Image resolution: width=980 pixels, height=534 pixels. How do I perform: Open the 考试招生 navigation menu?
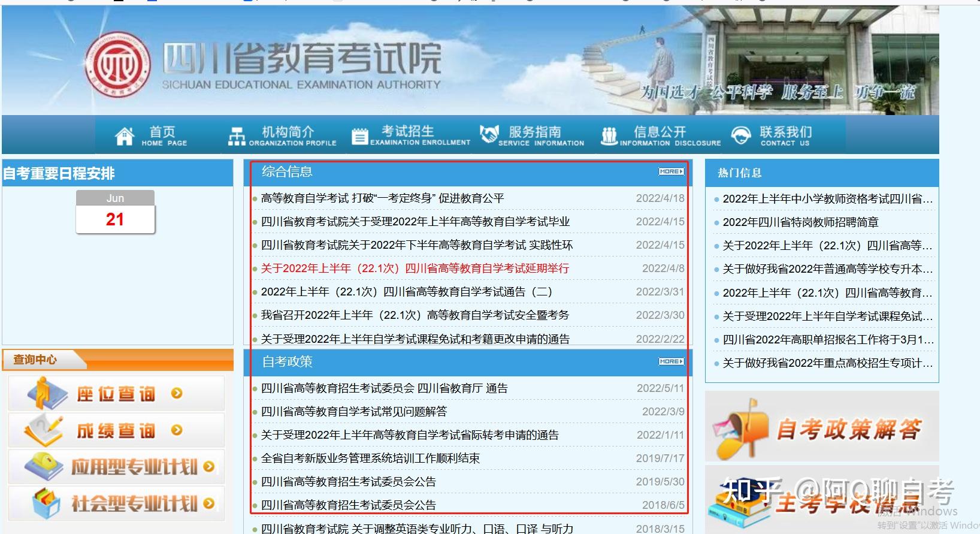[411, 136]
